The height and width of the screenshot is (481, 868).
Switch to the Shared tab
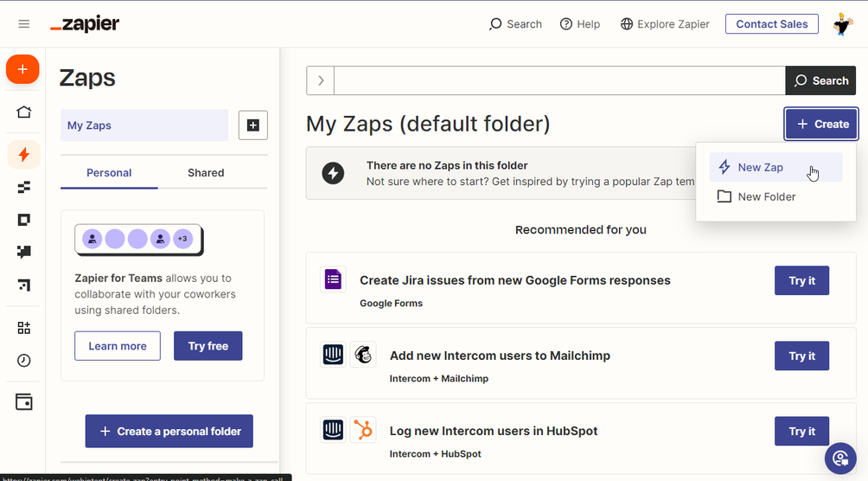(206, 173)
